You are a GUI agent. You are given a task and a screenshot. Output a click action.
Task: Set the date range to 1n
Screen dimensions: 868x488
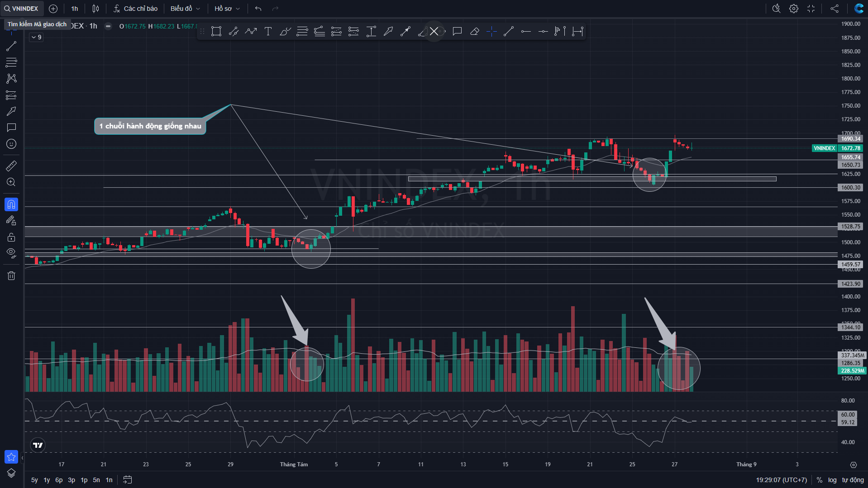109,480
